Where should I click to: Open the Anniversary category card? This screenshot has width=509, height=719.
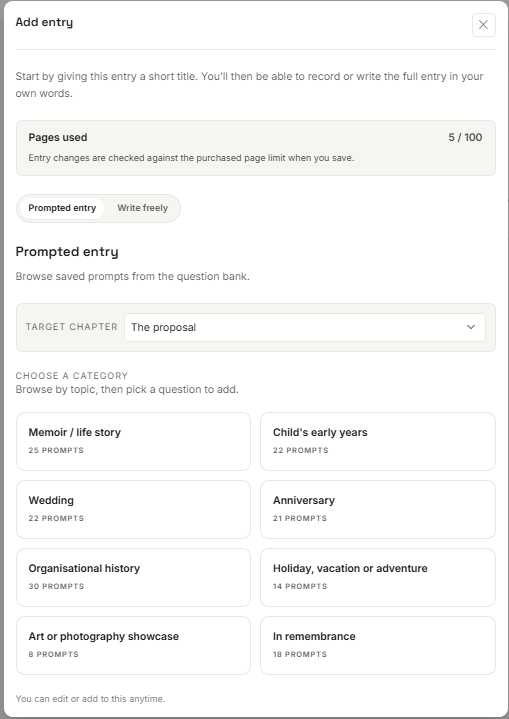coord(378,509)
